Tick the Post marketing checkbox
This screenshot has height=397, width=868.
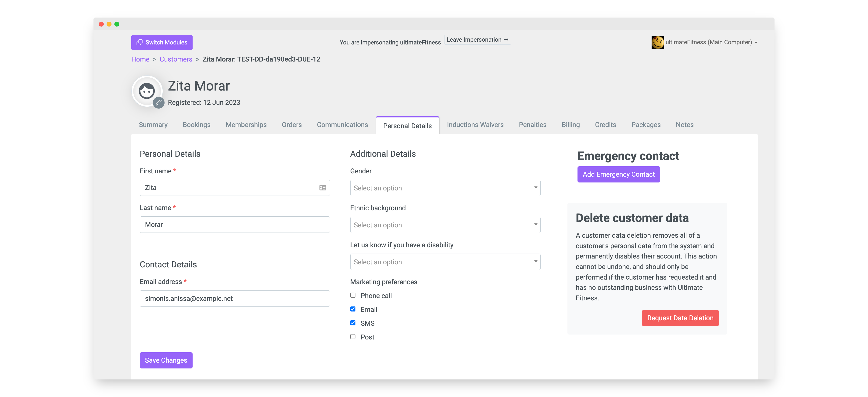pos(353,337)
